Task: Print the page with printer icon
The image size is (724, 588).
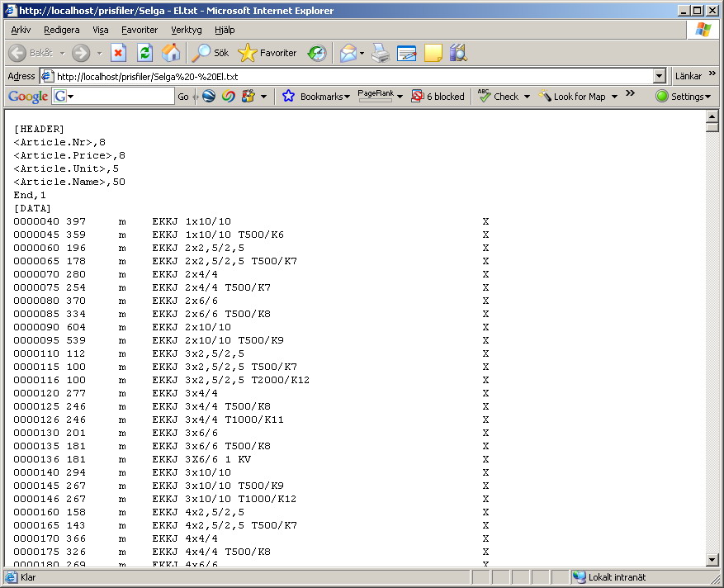Action: click(x=381, y=53)
